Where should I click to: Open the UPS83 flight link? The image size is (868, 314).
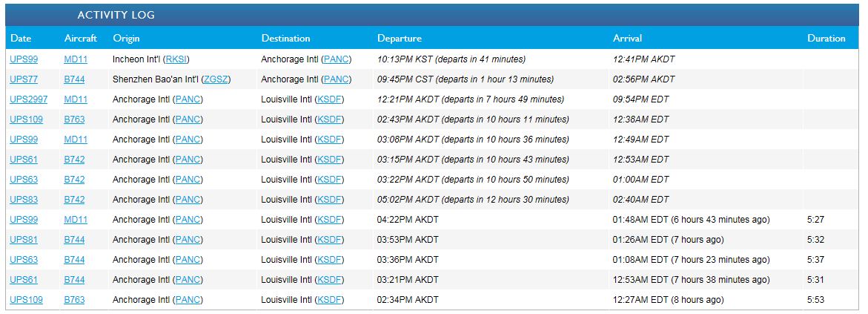(x=24, y=200)
